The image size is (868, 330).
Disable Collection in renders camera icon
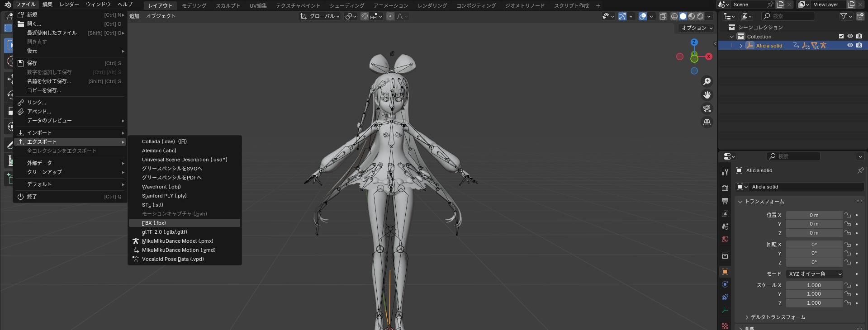tap(859, 37)
